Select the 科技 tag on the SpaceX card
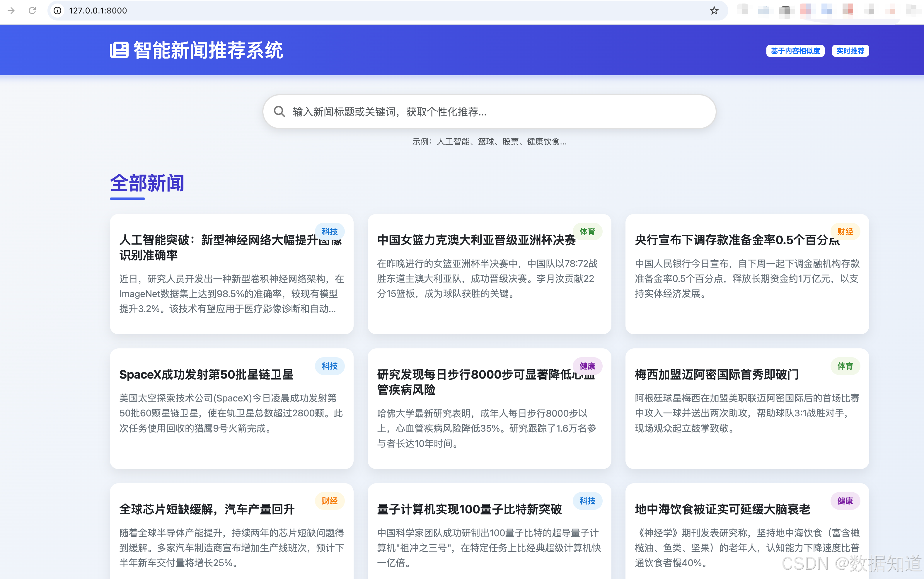The height and width of the screenshot is (579, 924). [x=330, y=366]
